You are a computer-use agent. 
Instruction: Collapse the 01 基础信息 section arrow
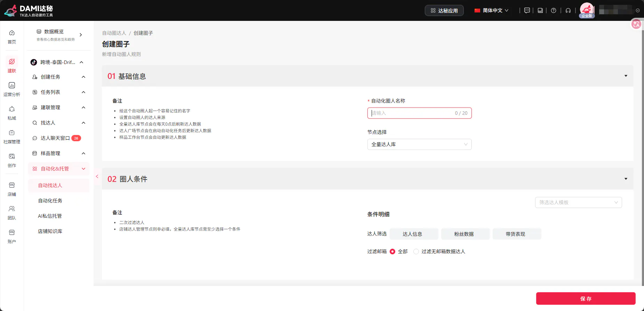(626, 76)
